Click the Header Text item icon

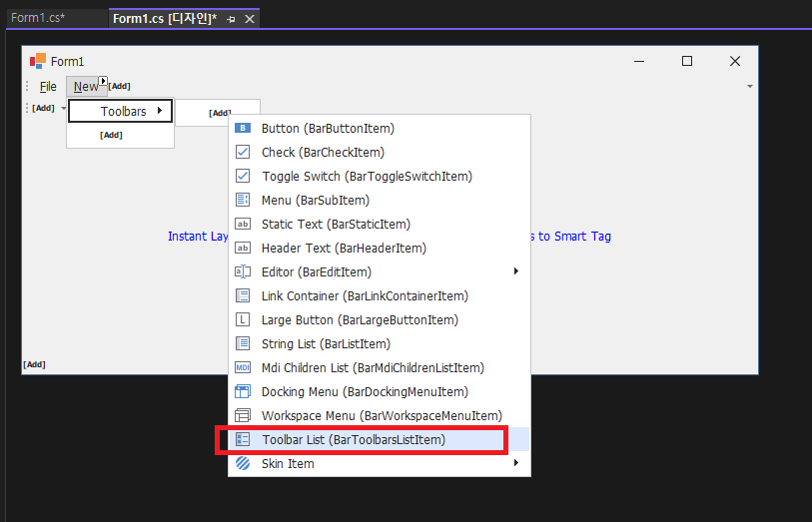(x=243, y=248)
